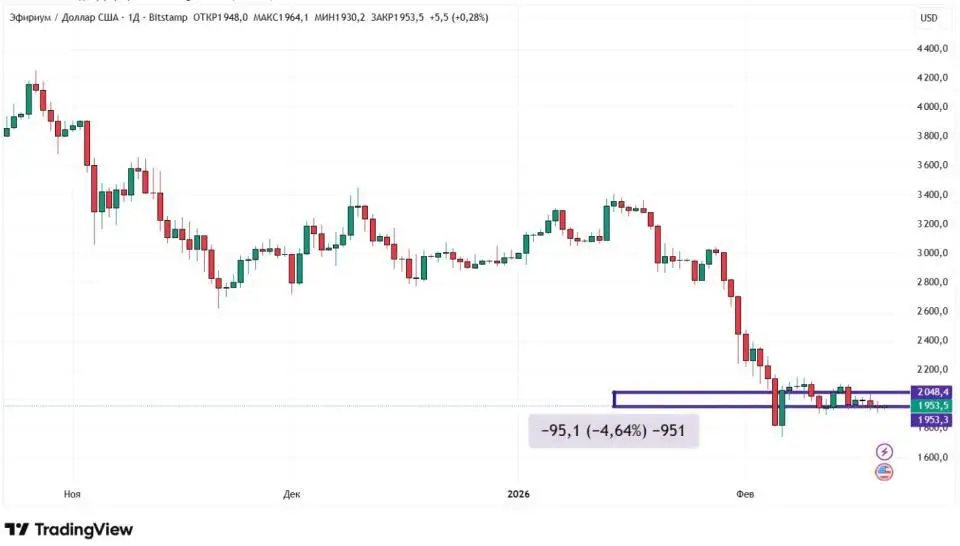Click the 4 400,0 price scale label
Image resolution: width=960 pixels, height=546 pixels.
pyautogui.click(x=931, y=48)
